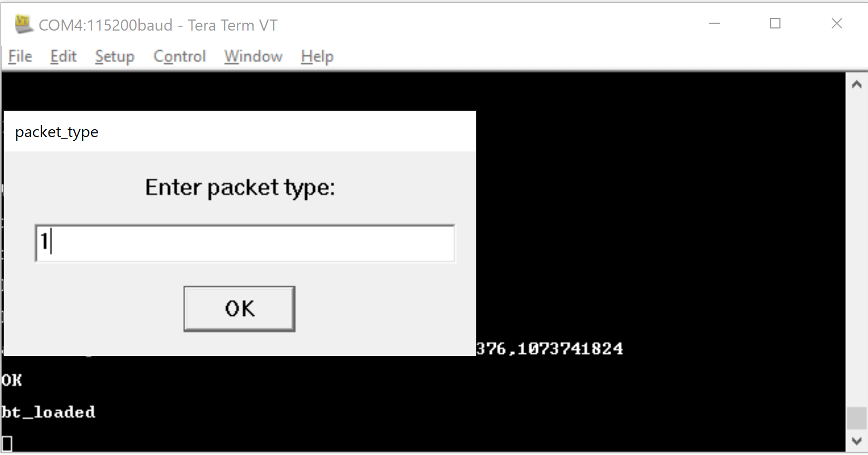868x455 pixels.
Task: Click the scrollbar thumb near the bottom
Action: [856, 418]
